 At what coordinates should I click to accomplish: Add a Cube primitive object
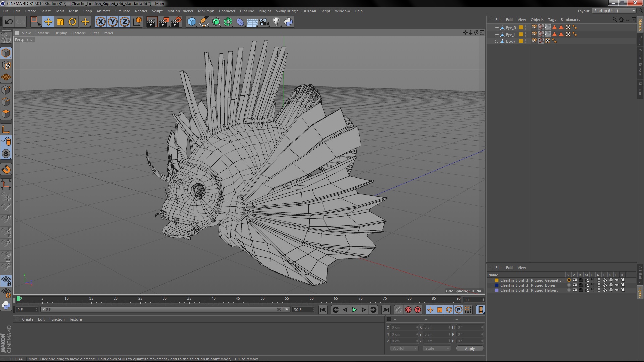(192, 22)
